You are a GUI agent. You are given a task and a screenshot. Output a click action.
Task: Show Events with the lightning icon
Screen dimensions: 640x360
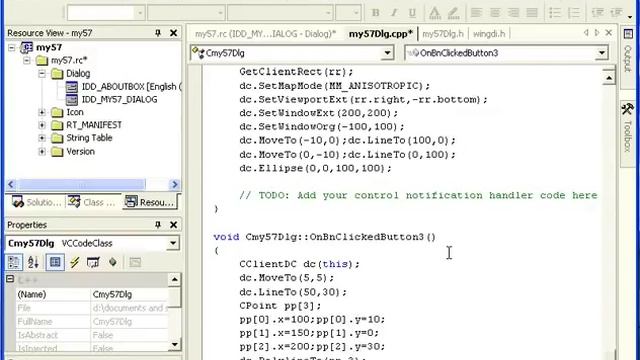click(75, 262)
